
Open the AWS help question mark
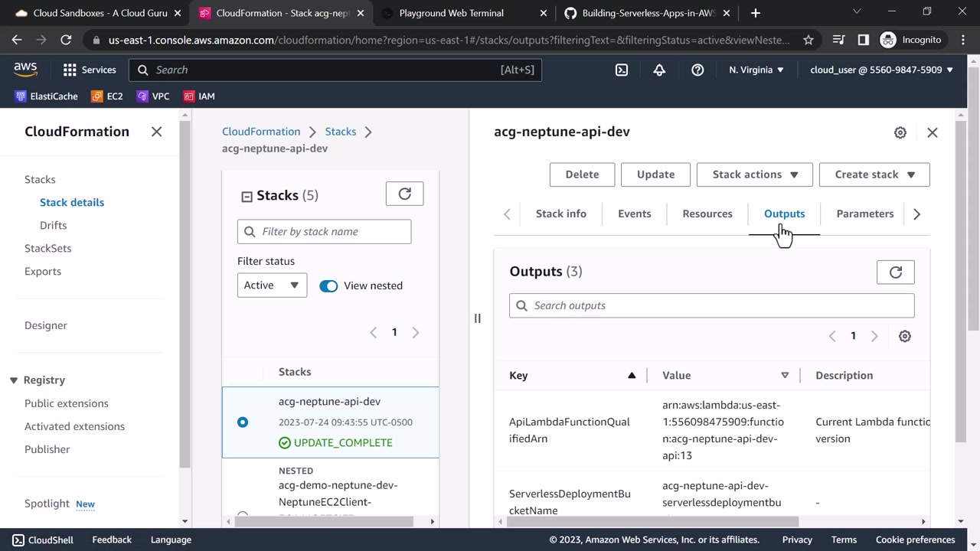pyautogui.click(x=697, y=70)
